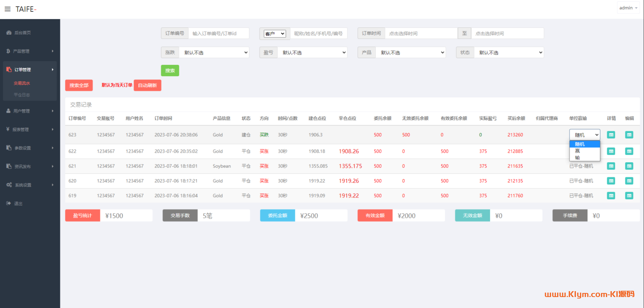Viewport: 644px width, 308px height.
Task: Open the 涨跌 filter dropdown
Action: [x=214, y=52]
